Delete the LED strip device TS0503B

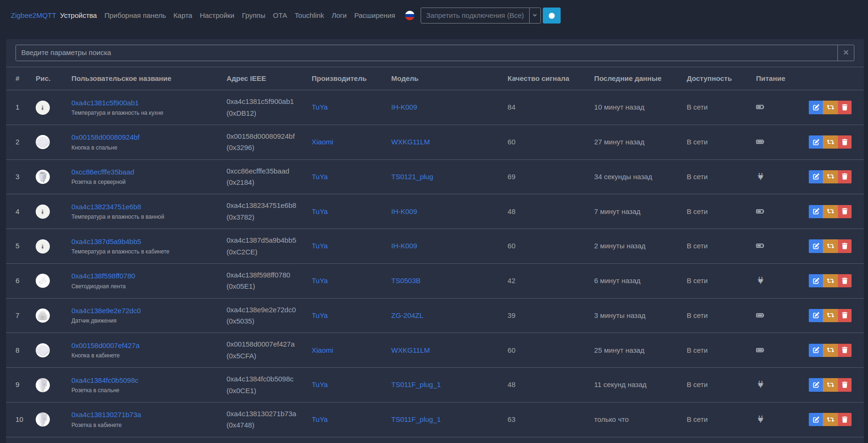[845, 281]
